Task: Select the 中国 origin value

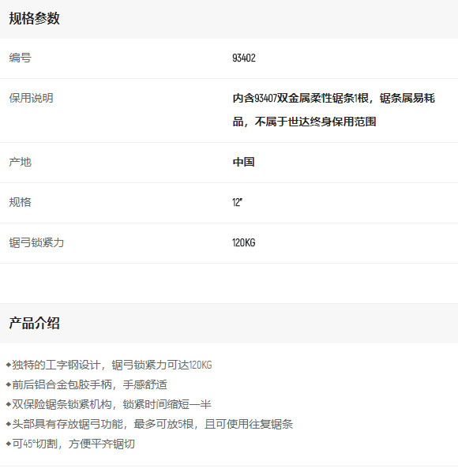Action: point(243,162)
